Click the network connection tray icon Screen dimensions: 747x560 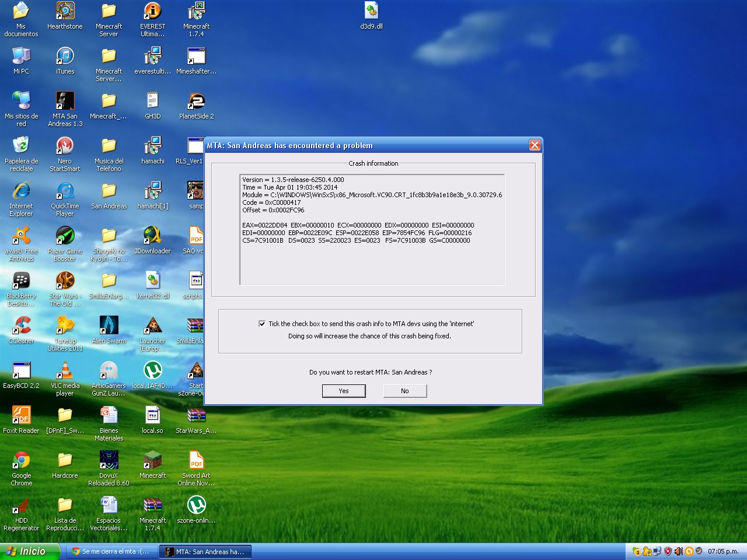658,551
